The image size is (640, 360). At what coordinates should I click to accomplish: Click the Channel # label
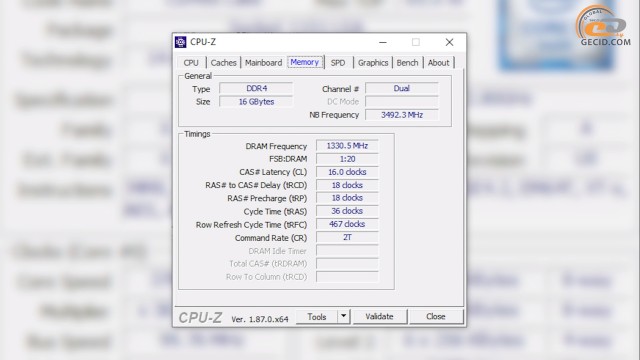point(340,89)
